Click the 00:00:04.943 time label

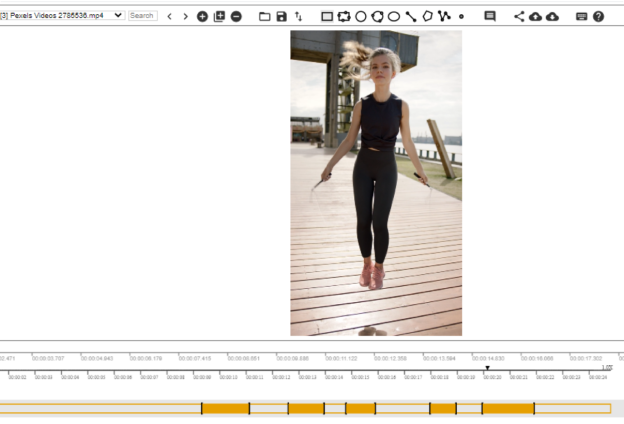(x=97, y=358)
